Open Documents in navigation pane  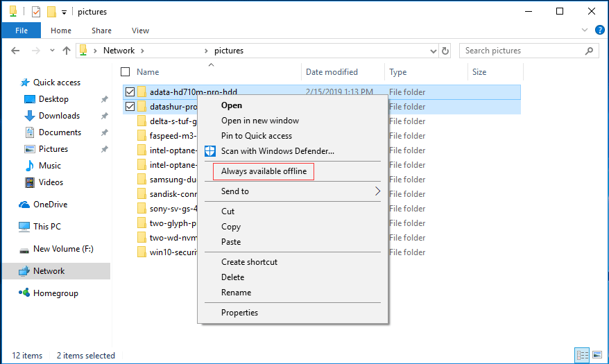60,132
